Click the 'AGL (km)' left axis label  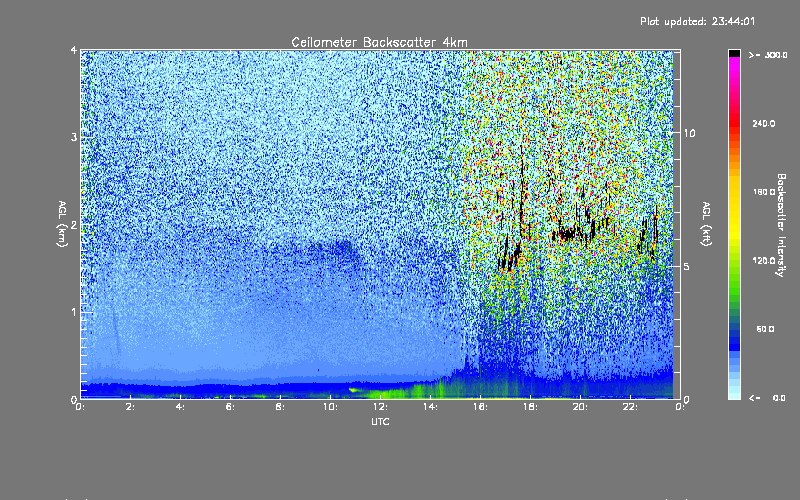pyautogui.click(x=63, y=224)
